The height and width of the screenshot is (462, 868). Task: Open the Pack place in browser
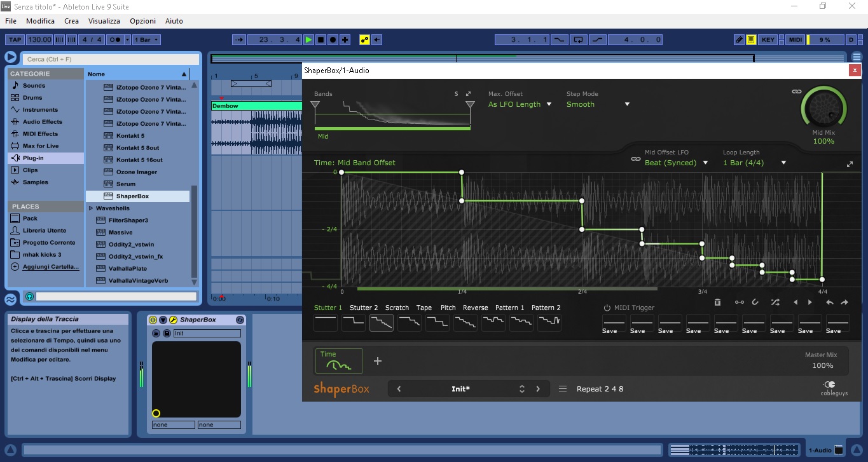point(46,219)
